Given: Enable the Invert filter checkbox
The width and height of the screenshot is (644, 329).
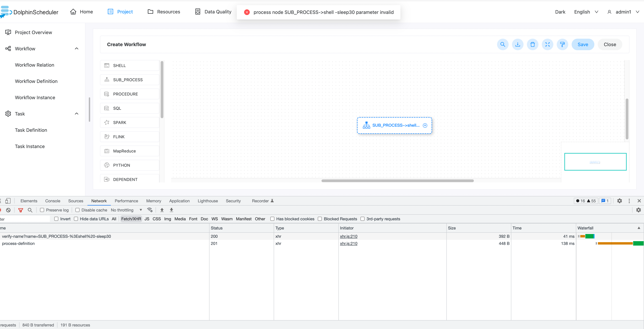Looking at the screenshot, I should [56, 219].
